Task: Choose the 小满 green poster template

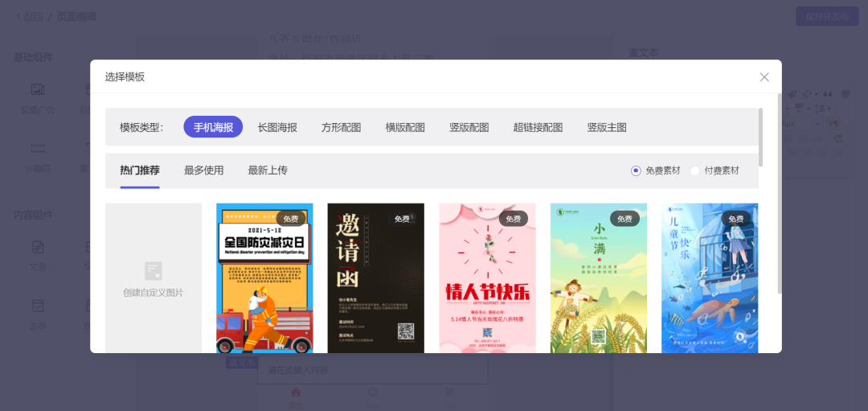Action: (599, 278)
